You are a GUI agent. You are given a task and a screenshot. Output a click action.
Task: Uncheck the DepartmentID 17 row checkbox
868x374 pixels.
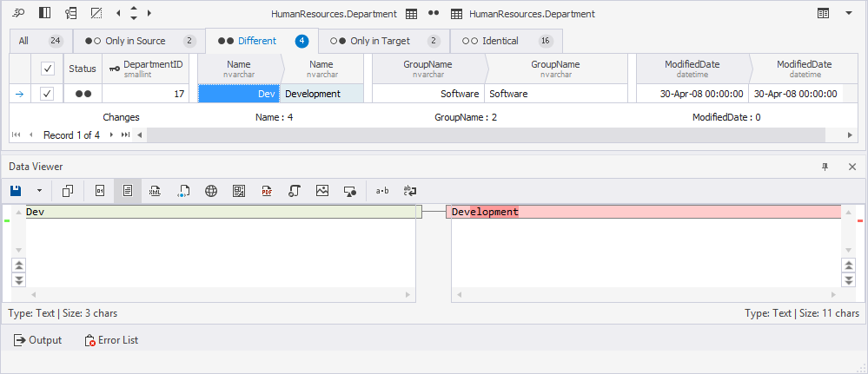tap(48, 94)
